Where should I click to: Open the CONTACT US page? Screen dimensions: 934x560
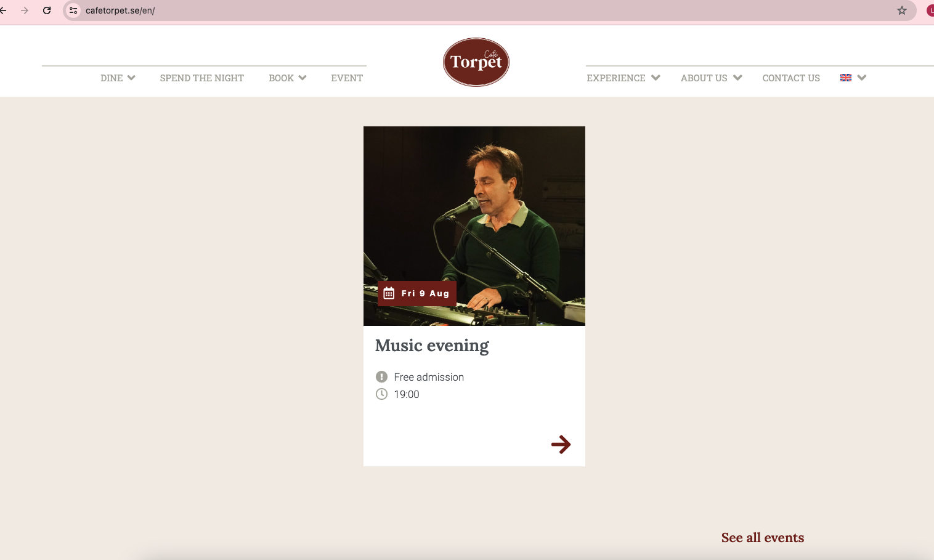791,78
